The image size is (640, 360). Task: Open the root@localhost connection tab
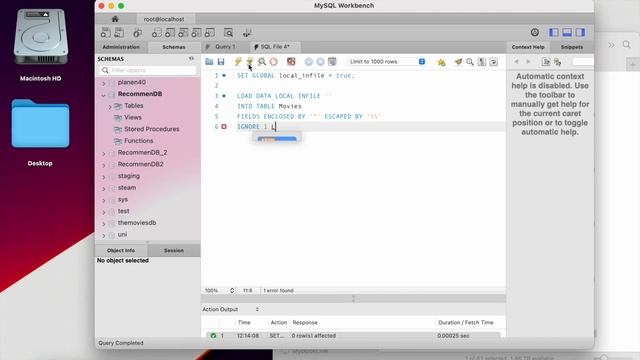(164, 19)
